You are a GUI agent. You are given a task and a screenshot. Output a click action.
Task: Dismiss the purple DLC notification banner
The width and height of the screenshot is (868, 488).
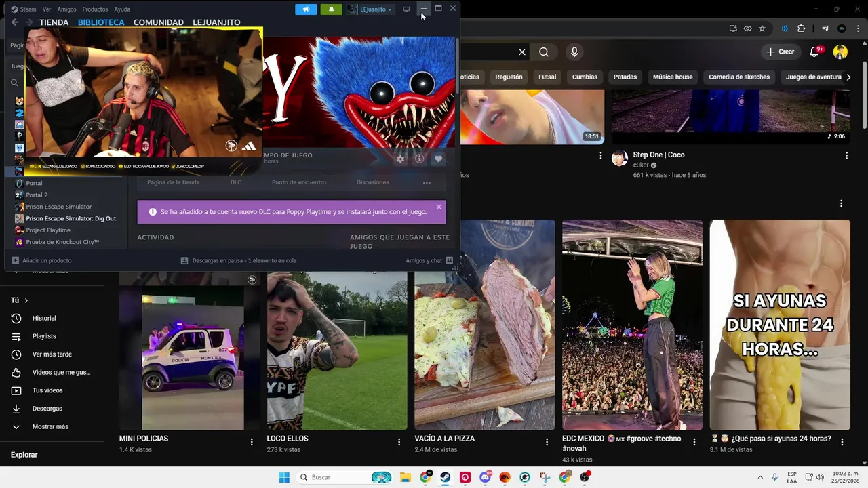click(x=439, y=207)
